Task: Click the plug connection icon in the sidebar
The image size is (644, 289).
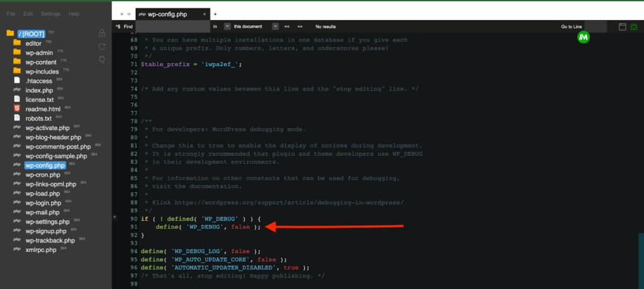Action: pyautogui.click(x=103, y=60)
